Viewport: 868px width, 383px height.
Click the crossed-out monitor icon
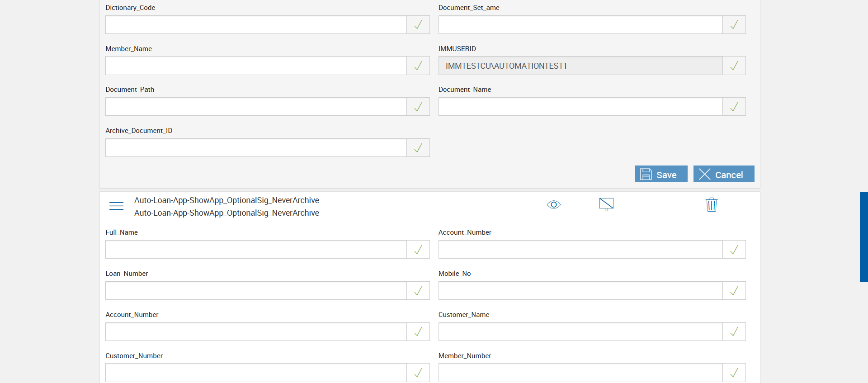pos(606,204)
